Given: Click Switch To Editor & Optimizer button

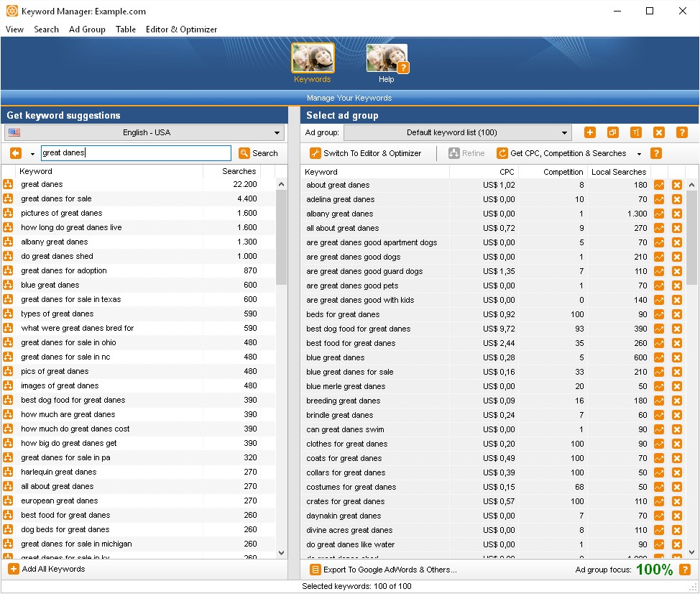Looking at the screenshot, I should 365,153.
